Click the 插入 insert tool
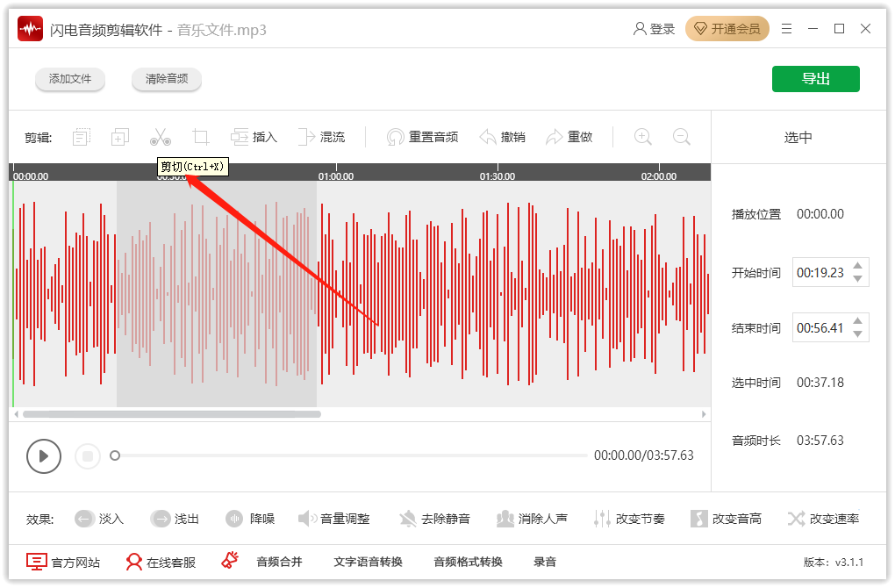This screenshot has height=588, width=895. 254,137
